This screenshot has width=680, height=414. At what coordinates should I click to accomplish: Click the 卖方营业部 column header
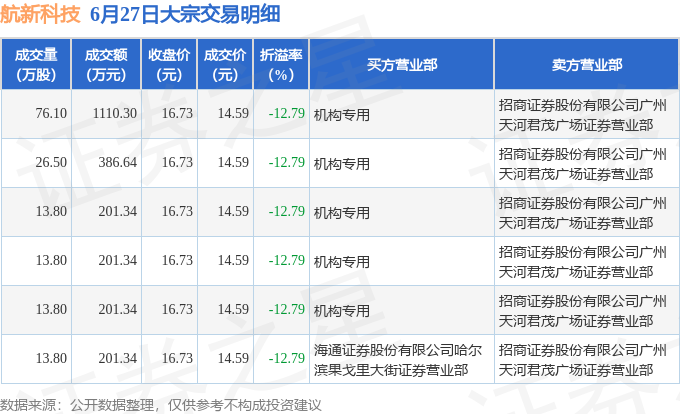pyautogui.click(x=587, y=65)
